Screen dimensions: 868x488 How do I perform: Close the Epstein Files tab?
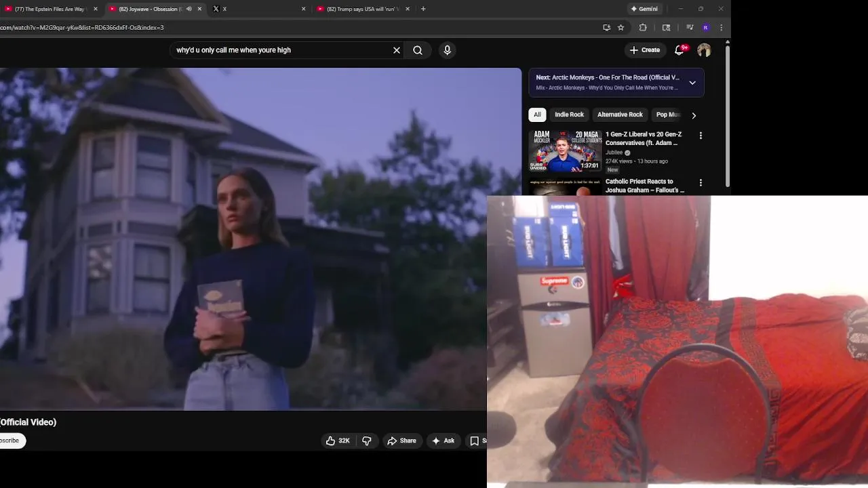pyautogui.click(x=95, y=9)
